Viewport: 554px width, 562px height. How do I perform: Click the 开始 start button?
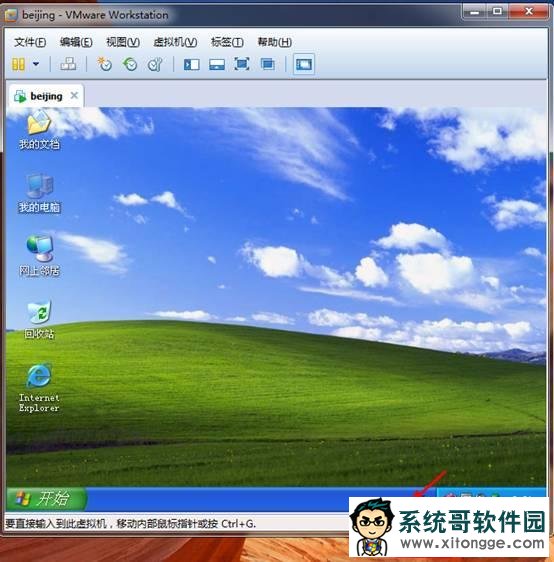point(46,499)
